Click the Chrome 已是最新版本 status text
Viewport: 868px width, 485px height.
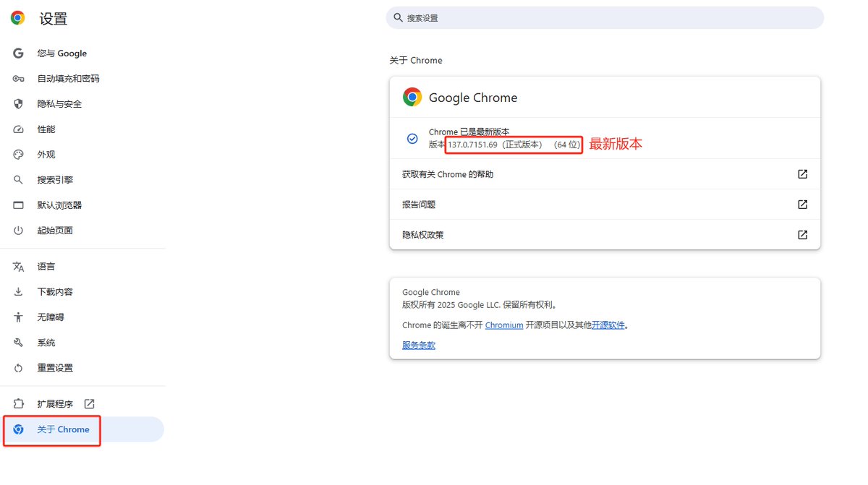(x=469, y=132)
